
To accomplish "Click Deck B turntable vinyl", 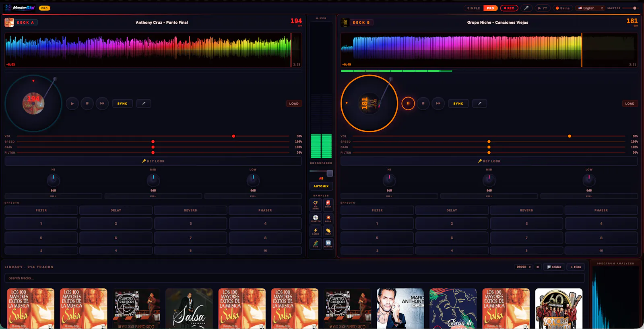I will pyautogui.click(x=369, y=103).
